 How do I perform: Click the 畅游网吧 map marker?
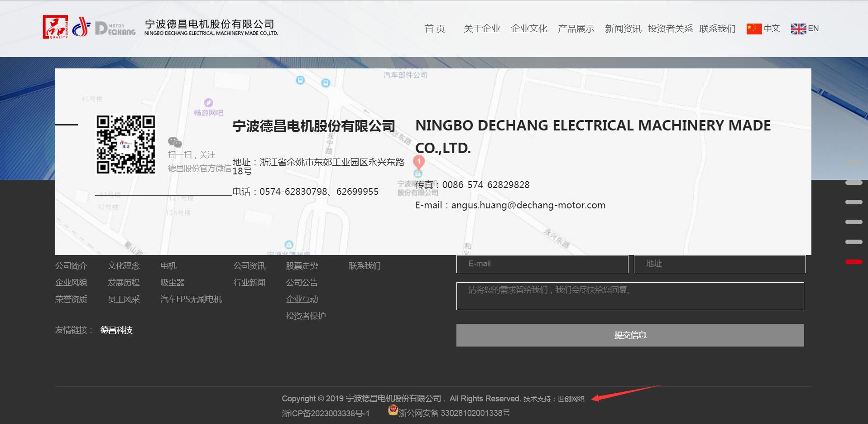tap(208, 108)
